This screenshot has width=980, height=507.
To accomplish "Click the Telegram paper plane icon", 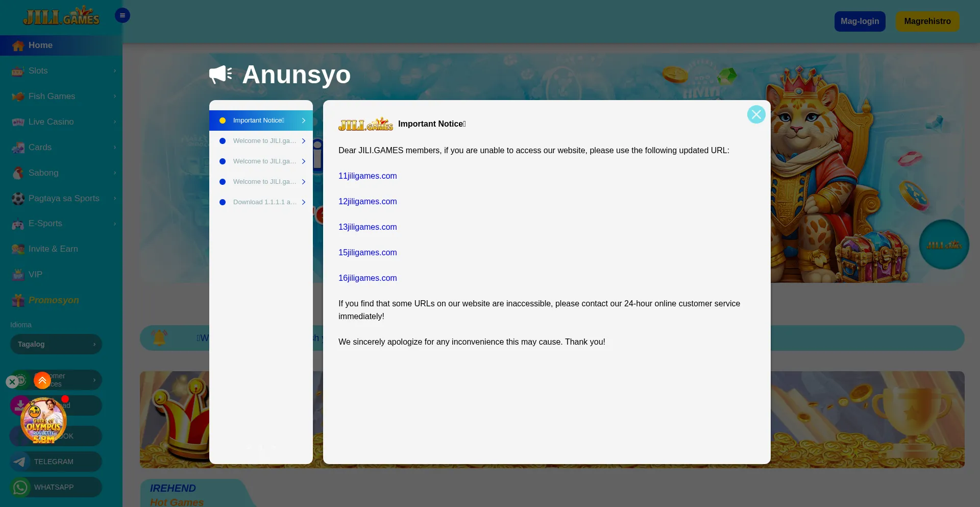I will [20, 462].
